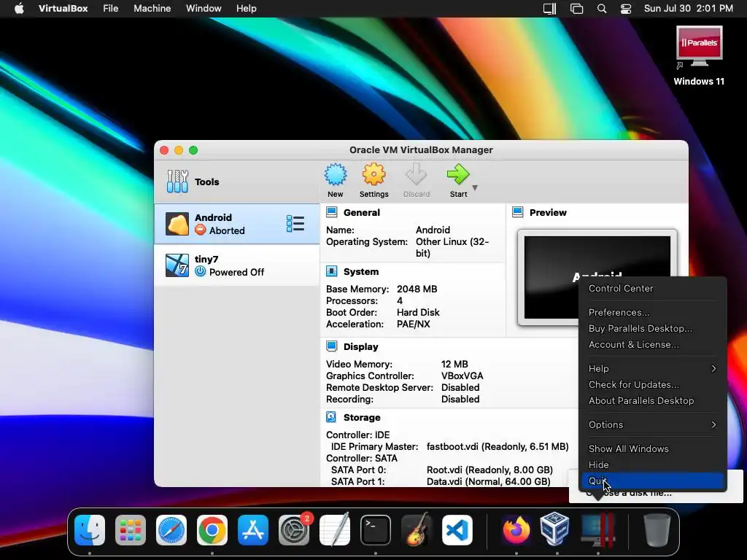Click the System section icon

332,271
